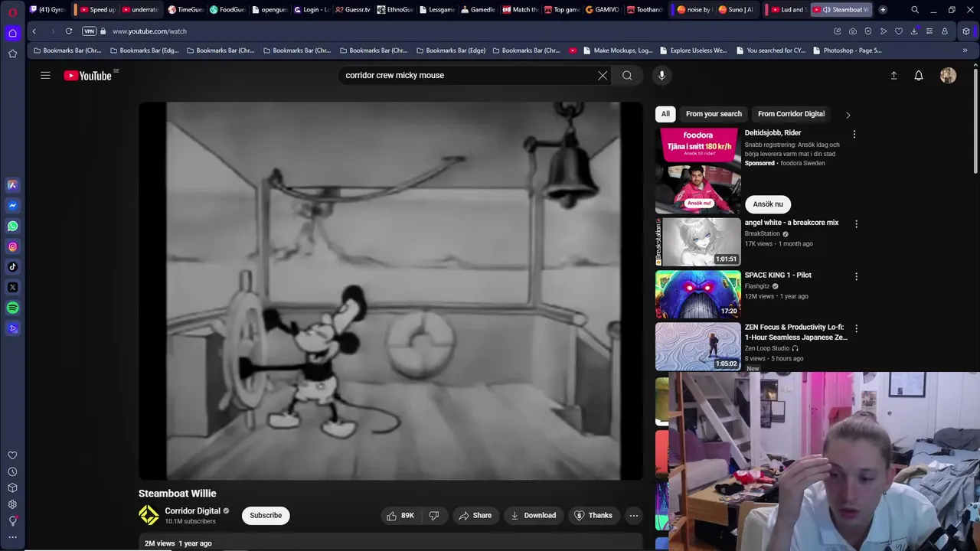Screen dimensions: 980x551
Task: Search open tabs with magnifier icon
Action: point(915,10)
